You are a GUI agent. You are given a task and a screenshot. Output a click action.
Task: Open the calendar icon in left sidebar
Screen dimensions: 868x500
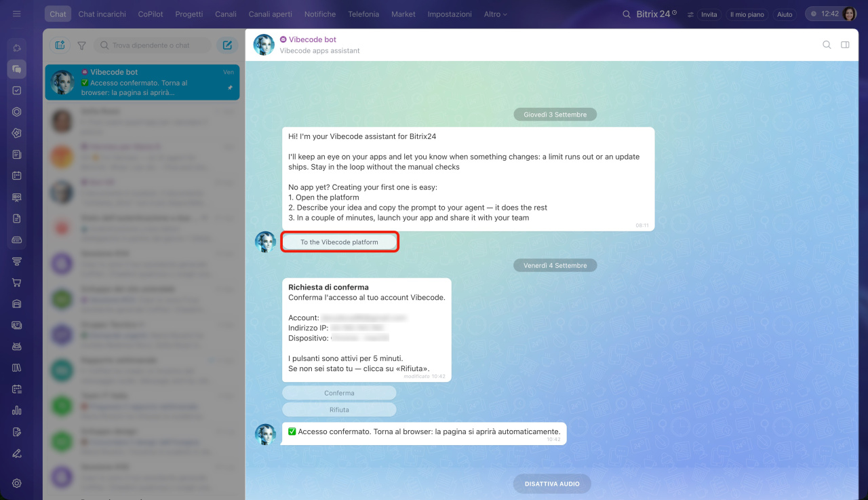pyautogui.click(x=17, y=176)
